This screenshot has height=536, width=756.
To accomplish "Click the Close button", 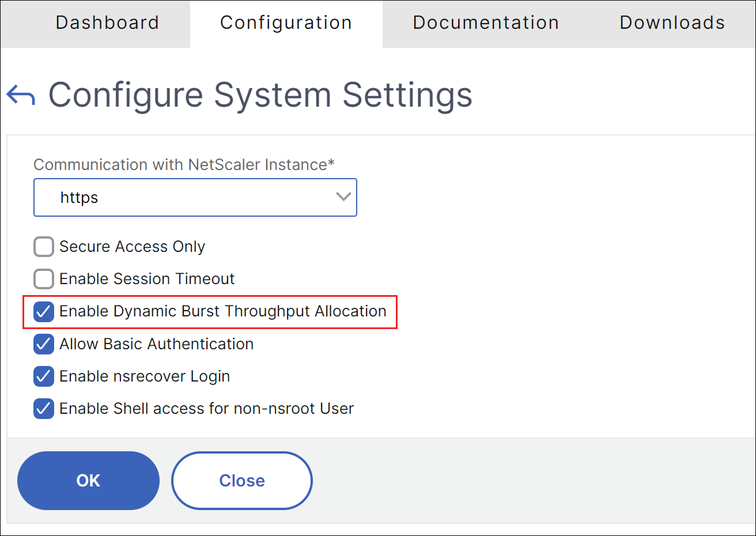I will (x=242, y=481).
